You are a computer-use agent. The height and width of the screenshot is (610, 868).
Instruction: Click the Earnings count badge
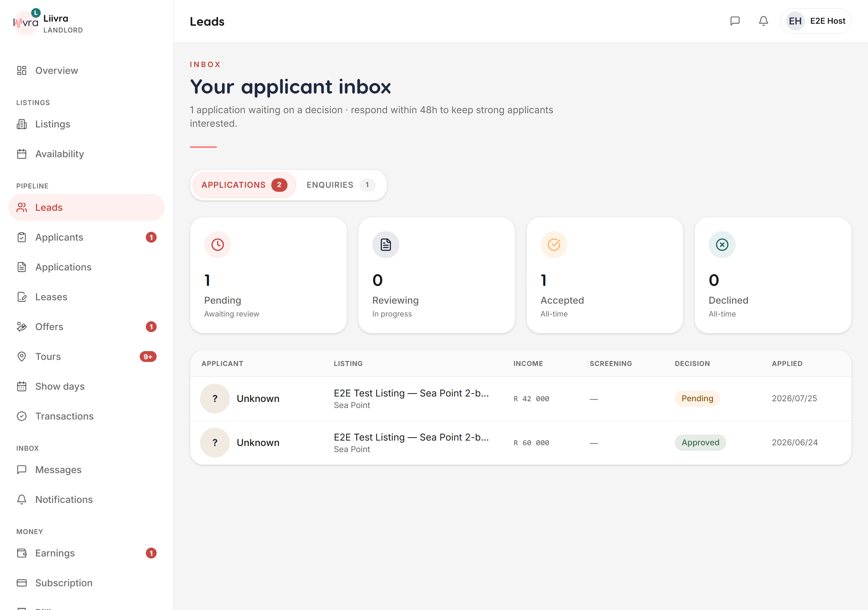[151, 553]
